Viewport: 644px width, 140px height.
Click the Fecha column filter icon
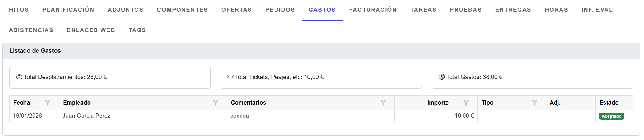48,103
